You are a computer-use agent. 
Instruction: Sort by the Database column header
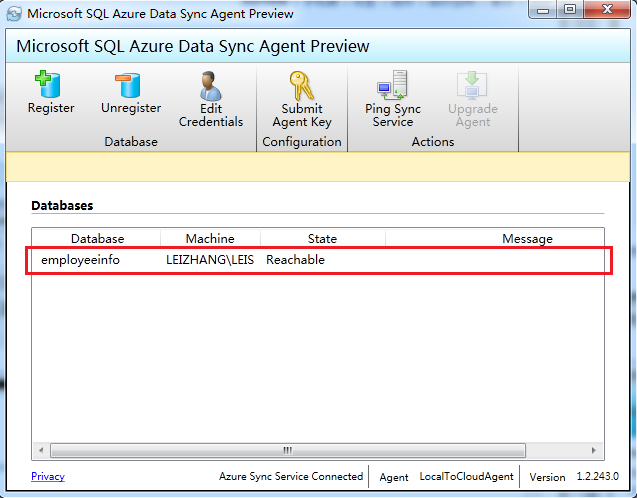click(97, 238)
